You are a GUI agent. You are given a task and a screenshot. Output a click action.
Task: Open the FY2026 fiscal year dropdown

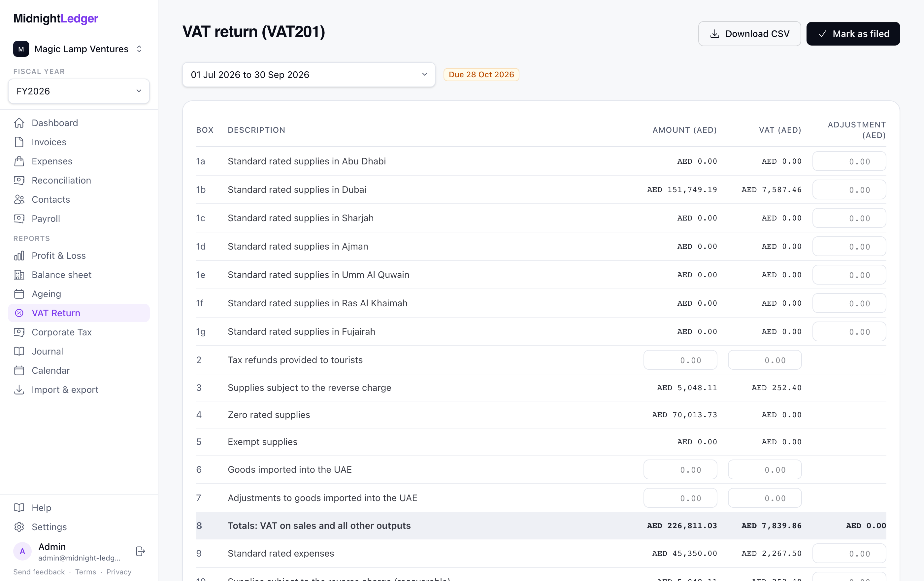click(x=79, y=91)
